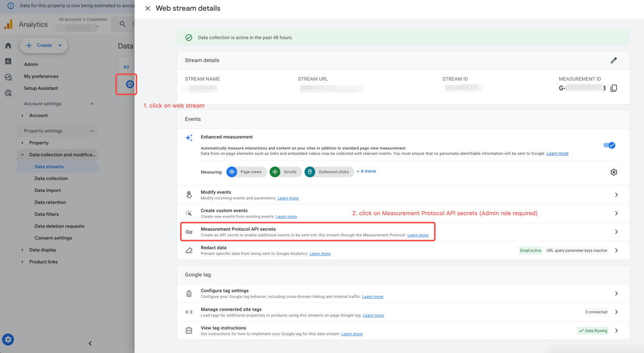The width and height of the screenshot is (644, 353).
Task: Collapse the Account settings section
Action: [x=92, y=104]
